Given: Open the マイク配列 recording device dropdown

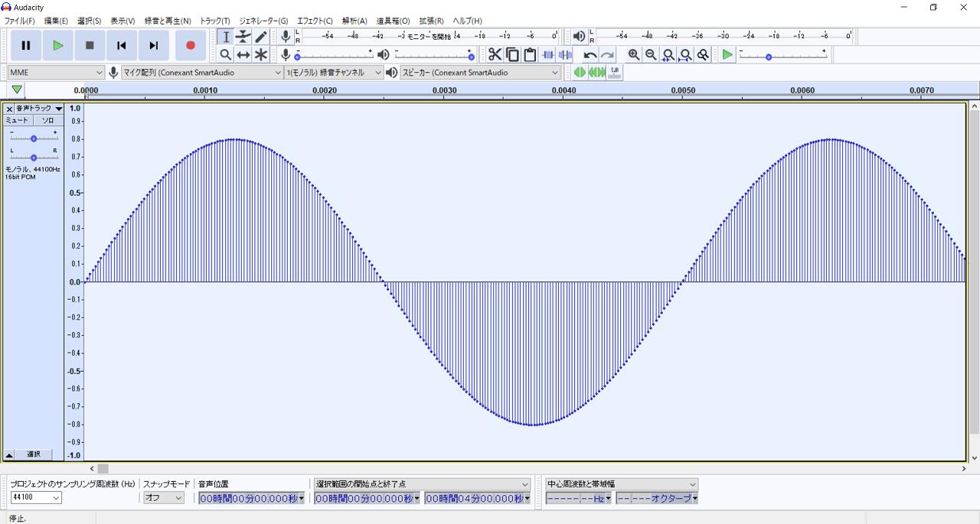Looking at the screenshot, I should click(202, 72).
